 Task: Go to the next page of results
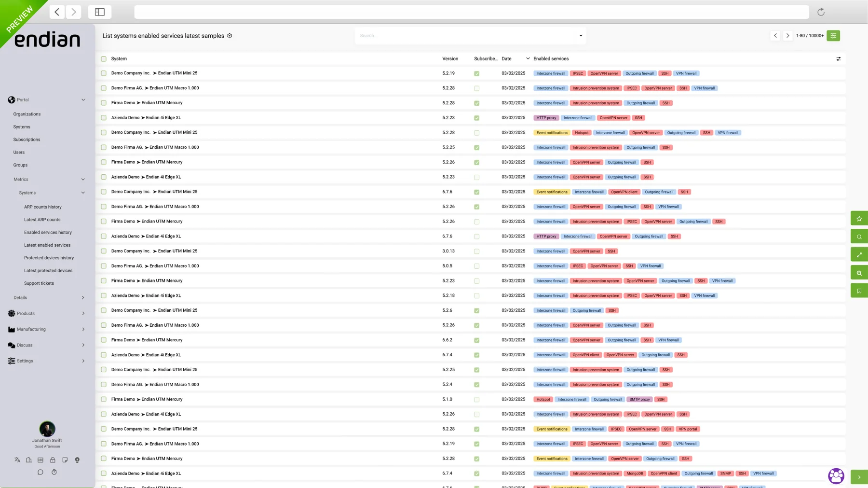(x=787, y=36)
